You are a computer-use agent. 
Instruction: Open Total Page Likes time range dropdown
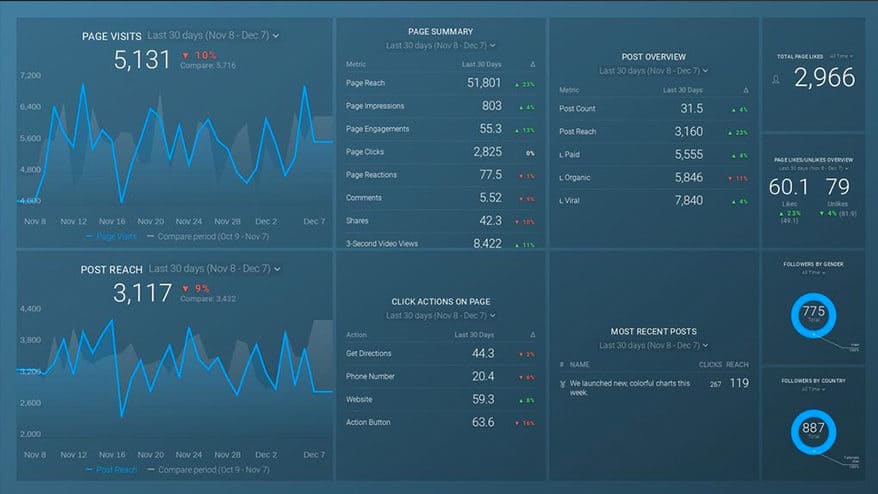tap(841, 56)
